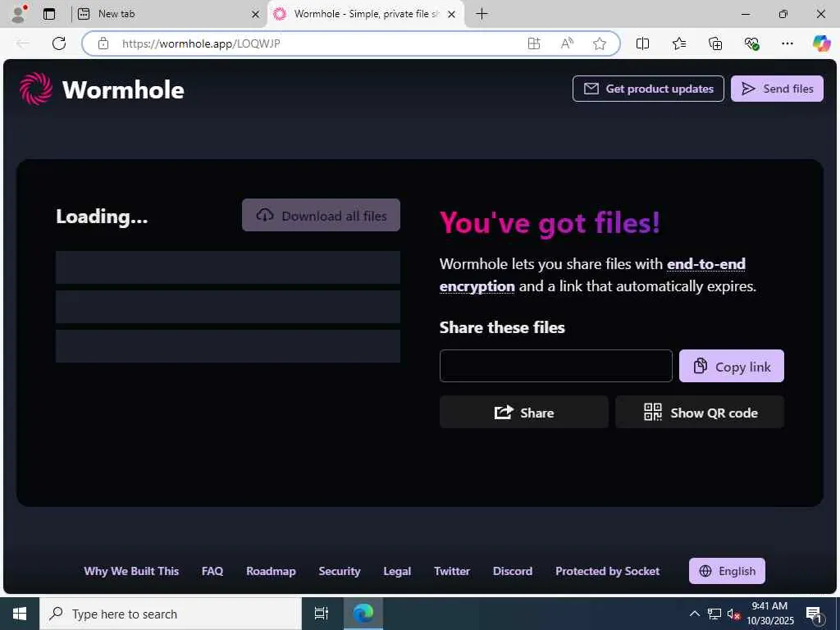Viewport: 840px width, 630px height.
Task: Activate Read aloud icon
Action: 567,43
